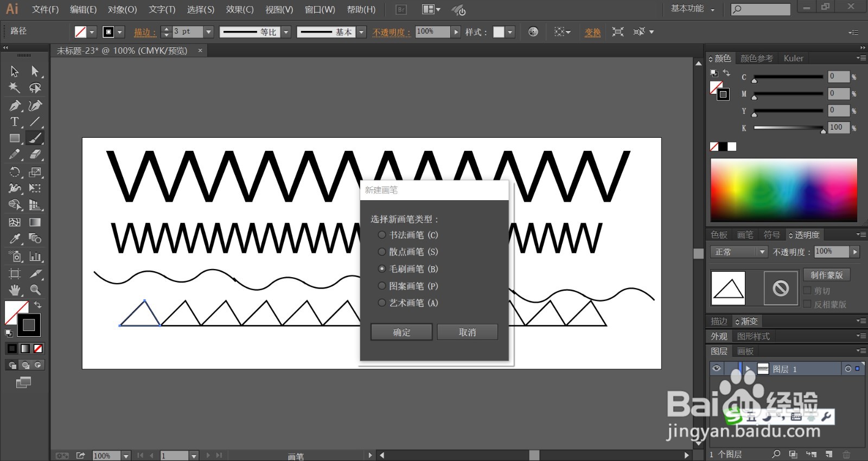This screenshot has height=461, width=868.
Task: Click target circle of 图层 1
Action: pos(848,369)
